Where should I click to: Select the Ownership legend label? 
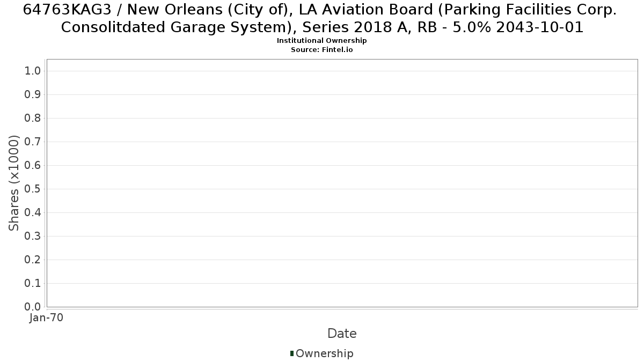tap(325, 353)
